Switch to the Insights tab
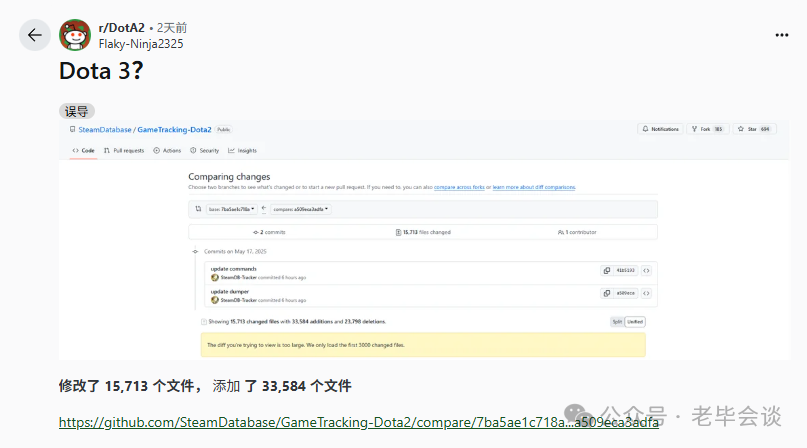Image resolution: width=807 pixels, height=448 pixels. tap(242, 150)
